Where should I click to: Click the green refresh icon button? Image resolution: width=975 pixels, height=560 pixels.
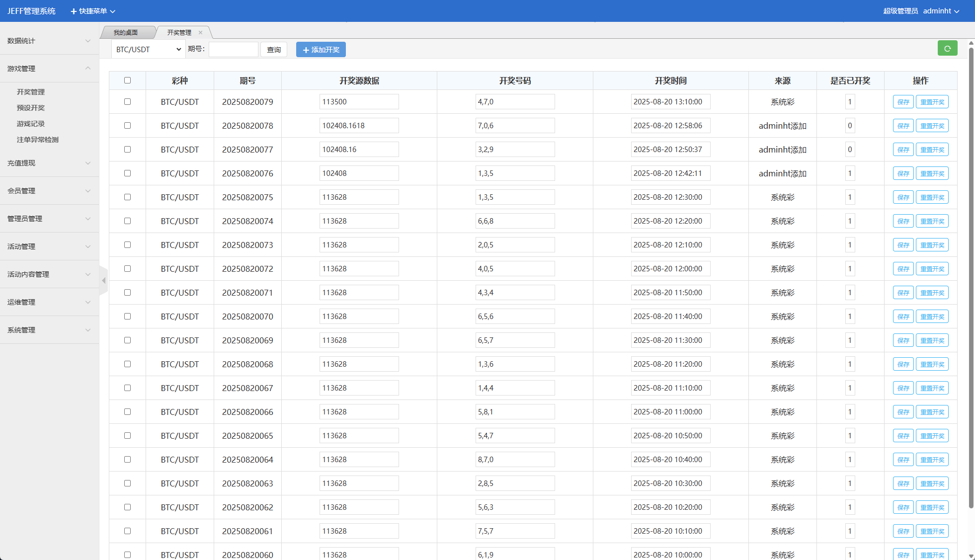947,48
